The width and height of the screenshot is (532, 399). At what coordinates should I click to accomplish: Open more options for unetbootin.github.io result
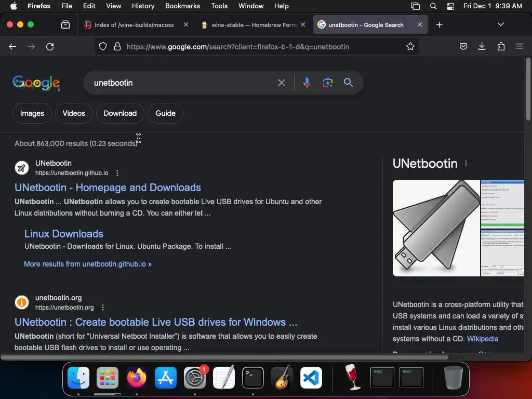coord(117,173)
